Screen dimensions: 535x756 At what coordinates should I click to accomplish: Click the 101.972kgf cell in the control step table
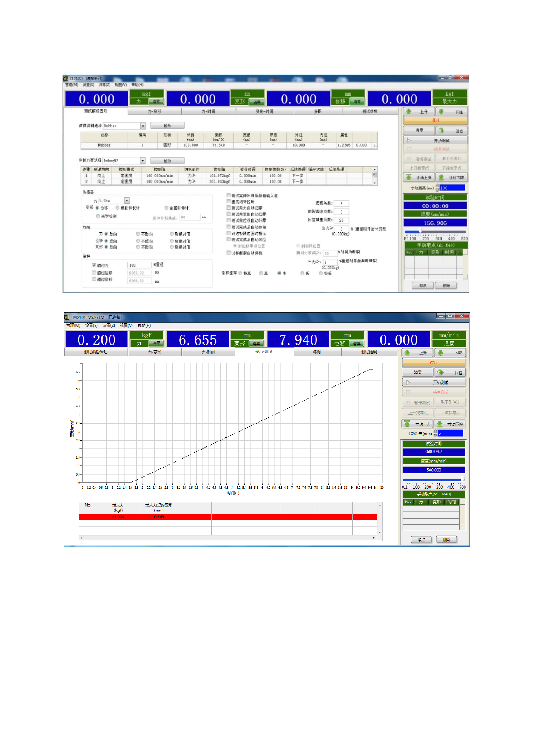(219, 176)
